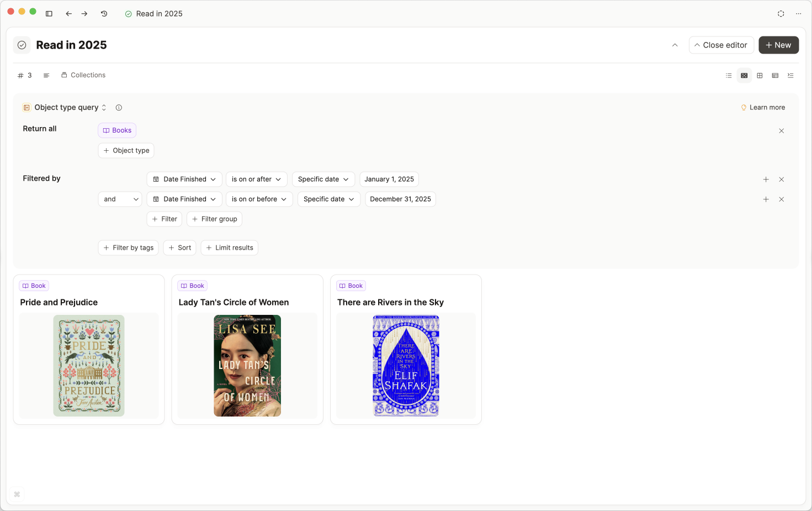Delete the December 31, 2025 filter

tap(781, 199)
